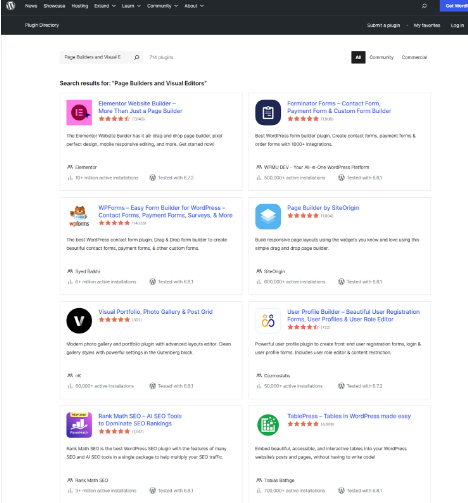This screenshot has width=468, height=503.
Task: Open the News menu item
Action: [x=31, y=6]
